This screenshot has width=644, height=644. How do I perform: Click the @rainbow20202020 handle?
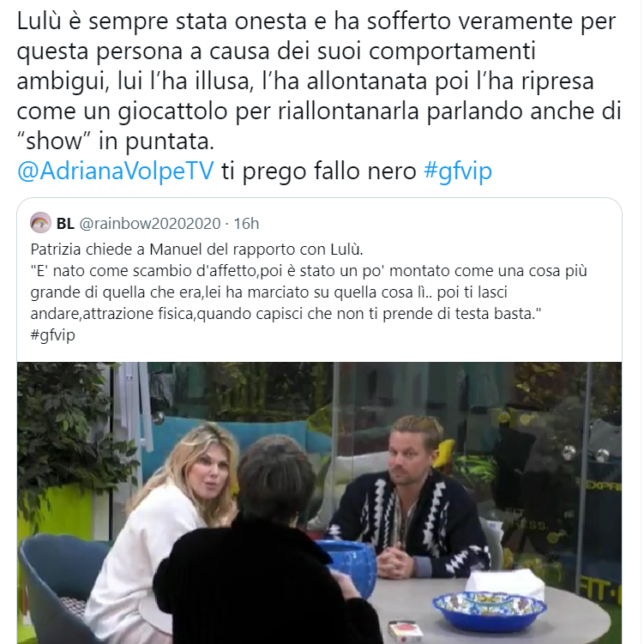(150, 224)
